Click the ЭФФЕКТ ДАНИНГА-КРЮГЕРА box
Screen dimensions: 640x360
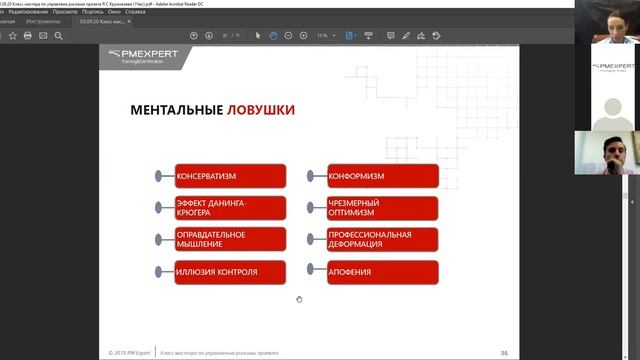point(230,208)
